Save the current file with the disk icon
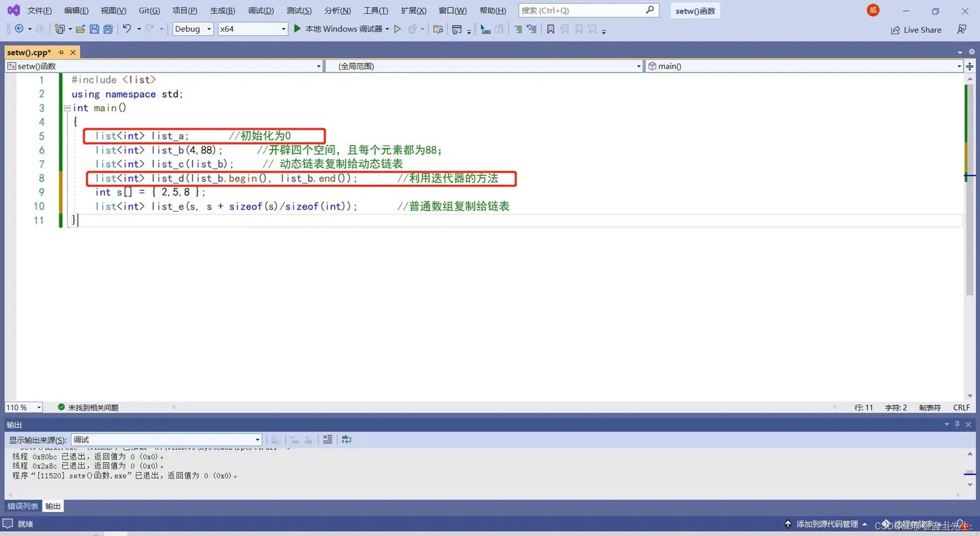Image resolution: width=980 pixels, height=536 pixels. point(94,29)
